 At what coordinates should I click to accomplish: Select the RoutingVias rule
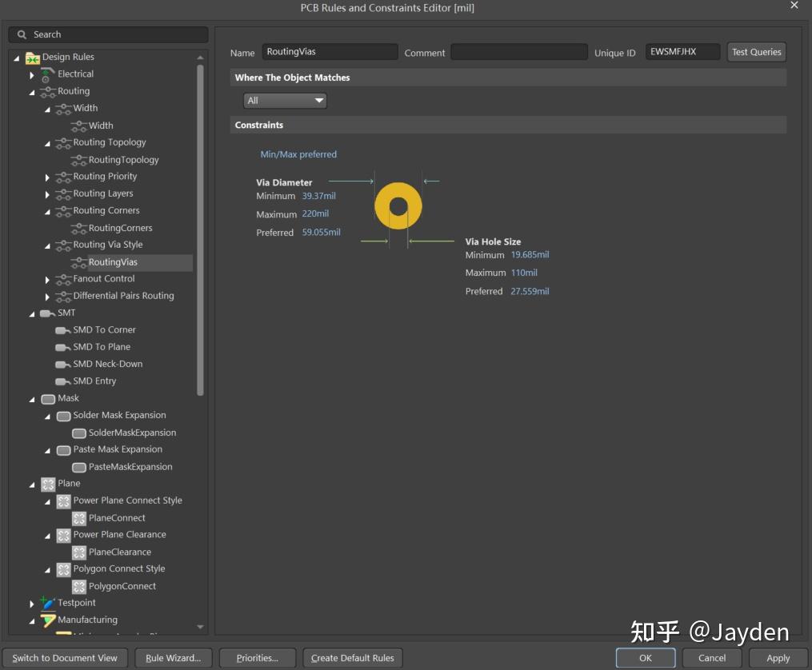(113, 262)
